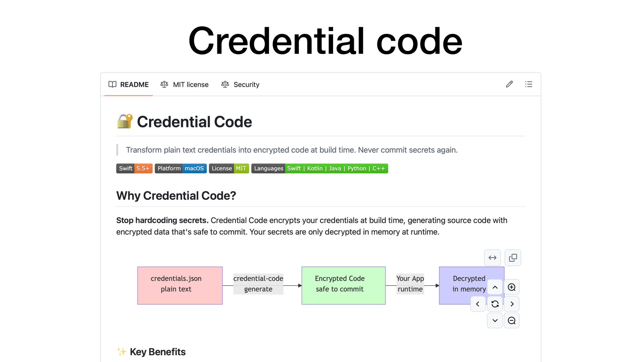Copy the mermaid diagram with the copy icon
Screen dimensions: 644x362
click(x=513, y=258)
